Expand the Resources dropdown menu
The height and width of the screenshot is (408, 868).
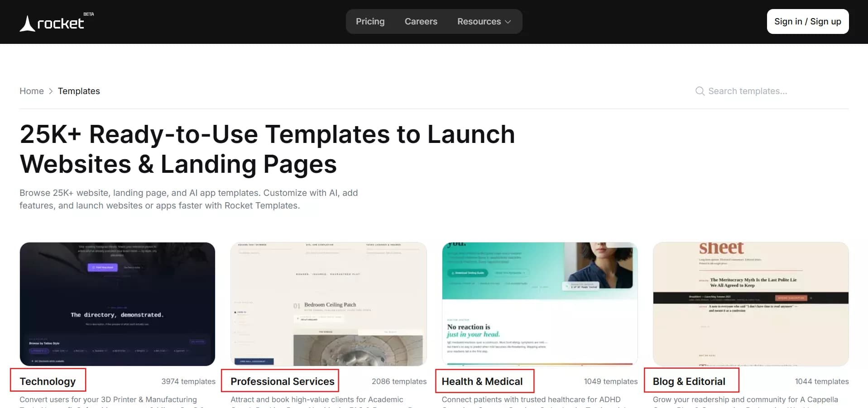click(x=484, y=22)
